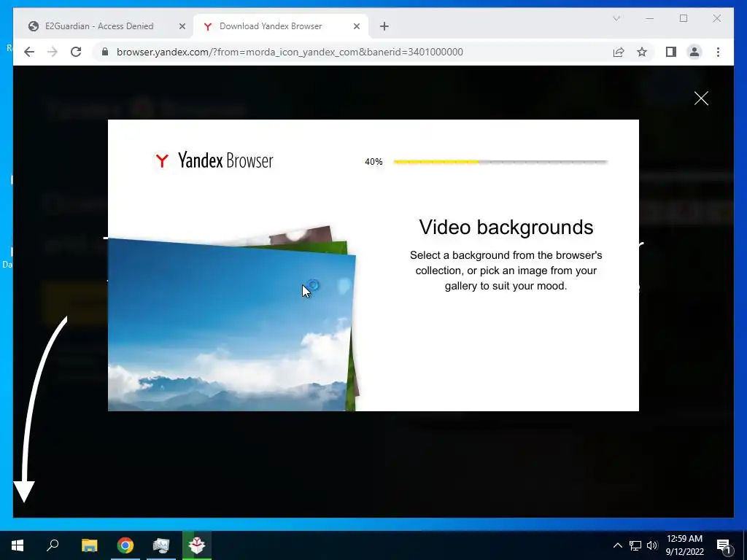747x560 pixels.
Task: Click the background description paragraph
Action: coord(506,271)
